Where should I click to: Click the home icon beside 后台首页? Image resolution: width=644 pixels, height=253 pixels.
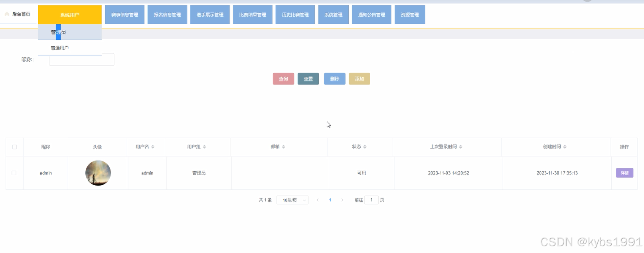(7, 14)
